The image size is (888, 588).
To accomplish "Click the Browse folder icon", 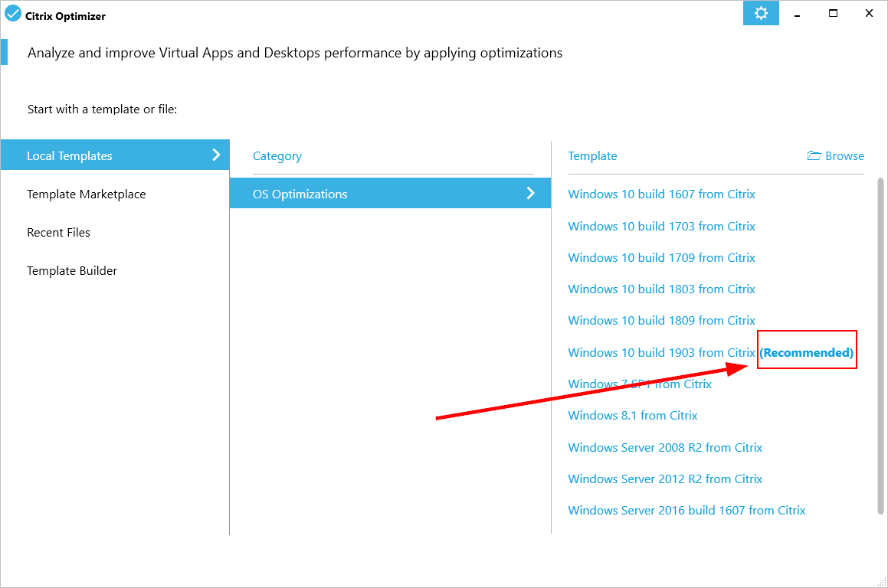I will tap(814, 156).
